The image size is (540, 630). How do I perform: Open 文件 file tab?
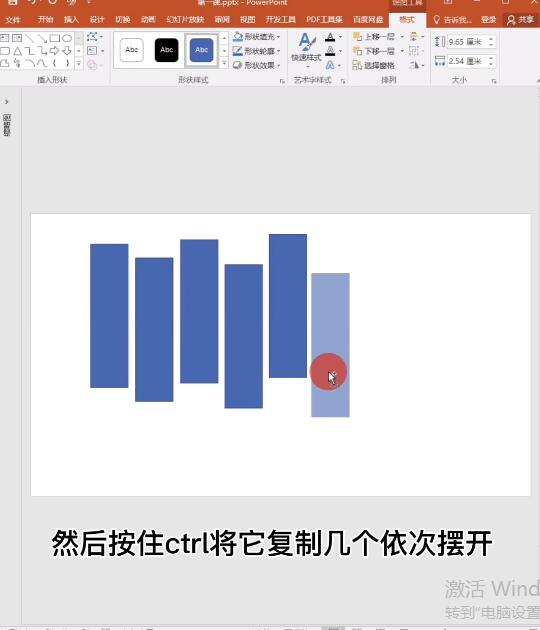click(x=13, y=20)
